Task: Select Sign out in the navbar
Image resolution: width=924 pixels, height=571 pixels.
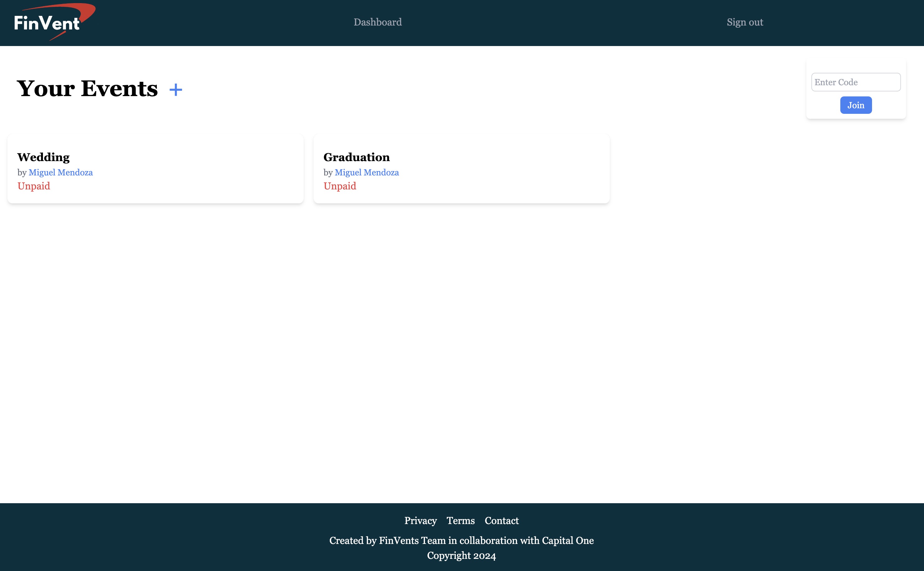Action: 744,22
